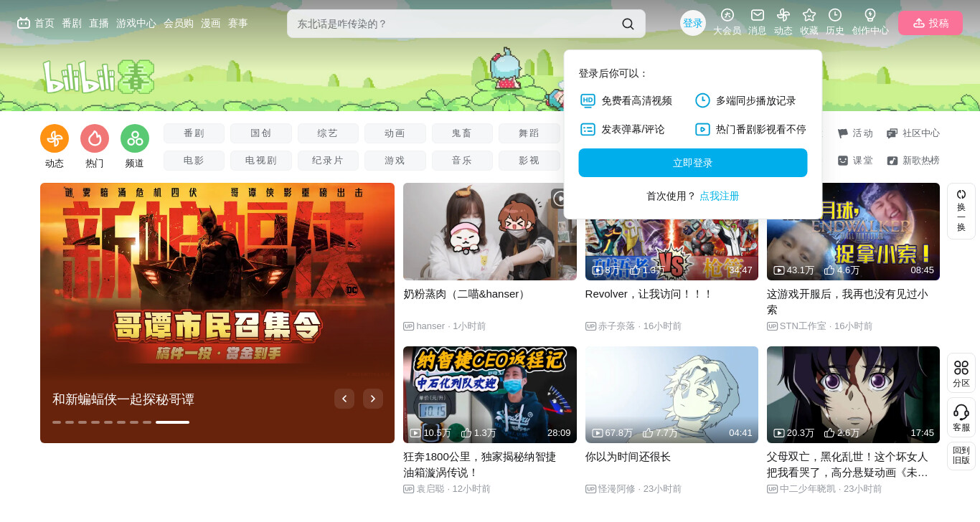Click 投稿 upload button
The height and width of the screenshot is (522, 980).
[930, 23]
